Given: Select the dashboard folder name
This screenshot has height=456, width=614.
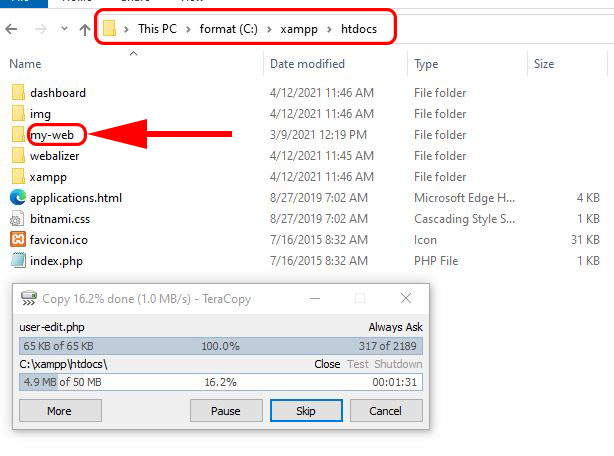Looking at the screenshot, I should click(58, 93).
